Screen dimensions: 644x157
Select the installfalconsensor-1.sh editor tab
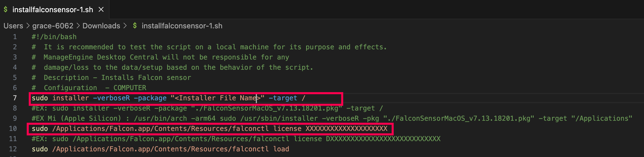[53, 10]
